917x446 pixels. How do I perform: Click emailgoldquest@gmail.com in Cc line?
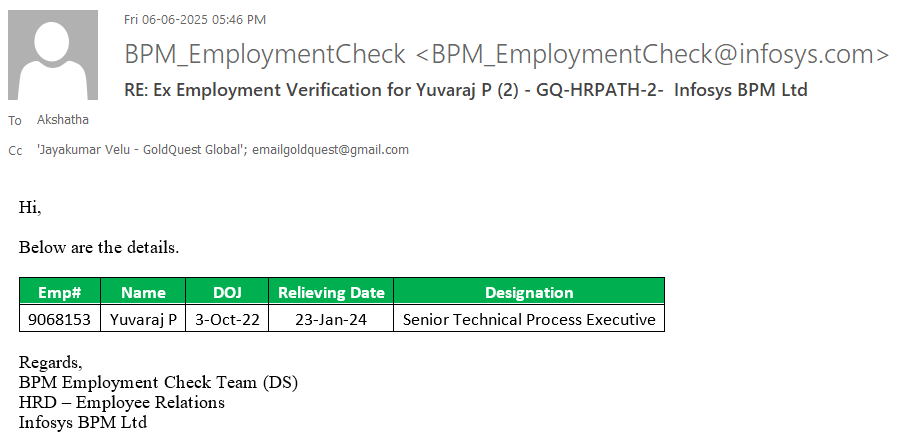click(330, 150)
